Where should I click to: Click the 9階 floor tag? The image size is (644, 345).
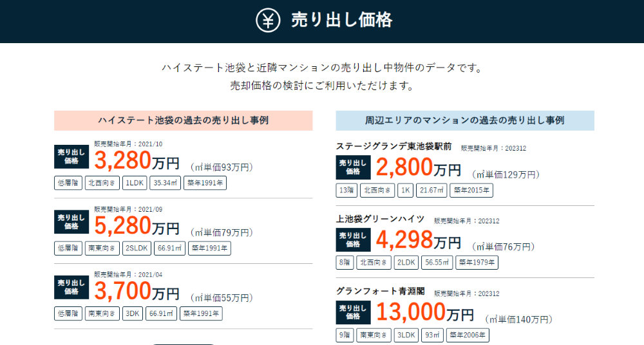coord(345,335)
